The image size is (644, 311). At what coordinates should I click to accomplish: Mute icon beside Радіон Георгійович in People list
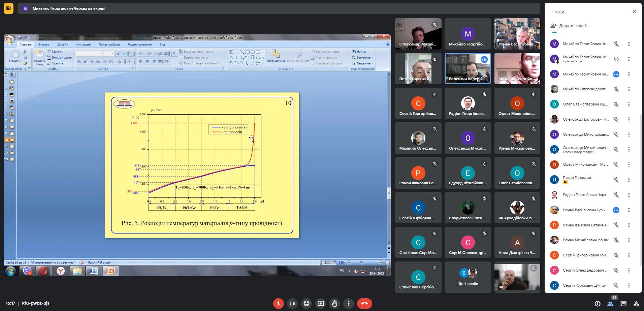tap(616, 195)
